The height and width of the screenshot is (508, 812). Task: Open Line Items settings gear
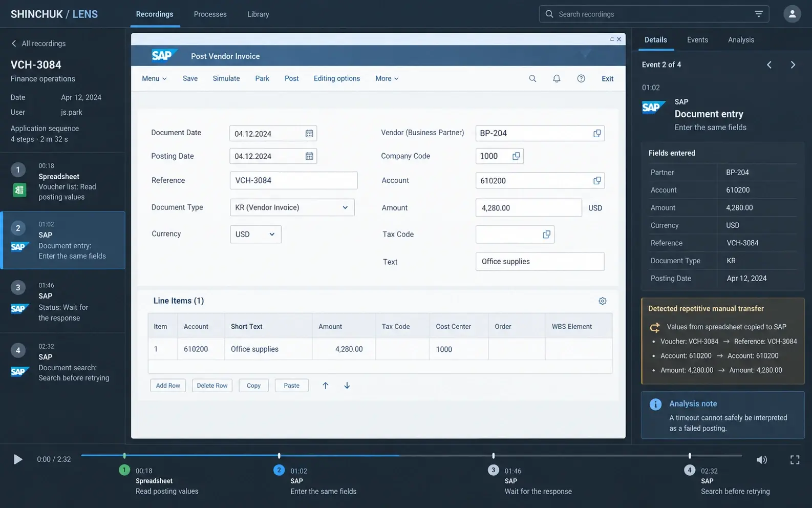click(603, 301)
